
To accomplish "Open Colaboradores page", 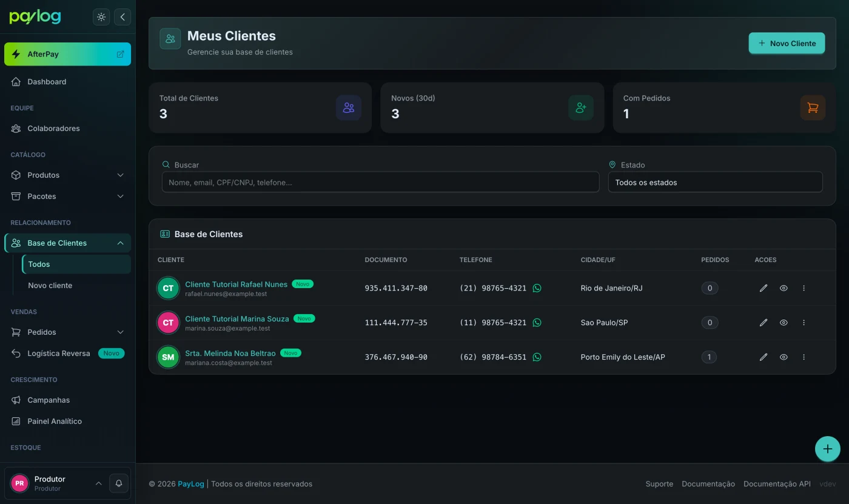I will (67, 129).
